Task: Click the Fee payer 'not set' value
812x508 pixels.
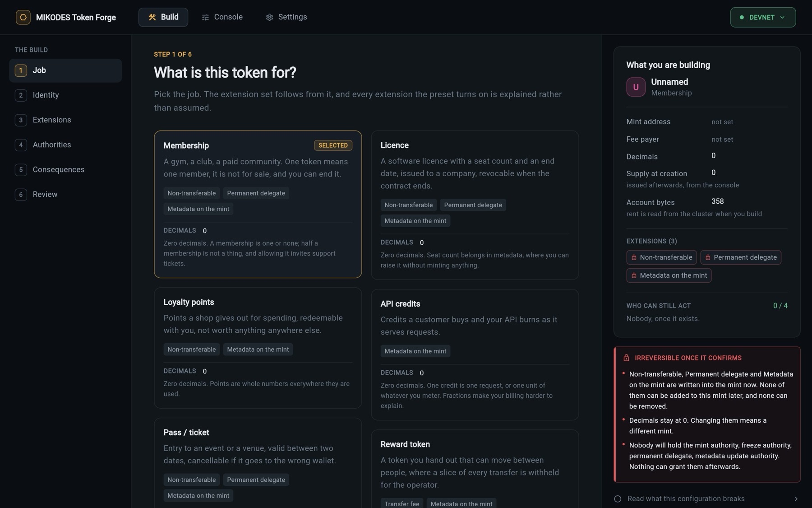Action: [722, 140]
